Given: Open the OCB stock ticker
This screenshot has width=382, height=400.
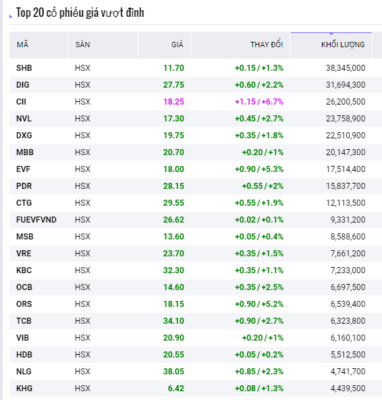Looking at the screenshot, I should [24, 287].
